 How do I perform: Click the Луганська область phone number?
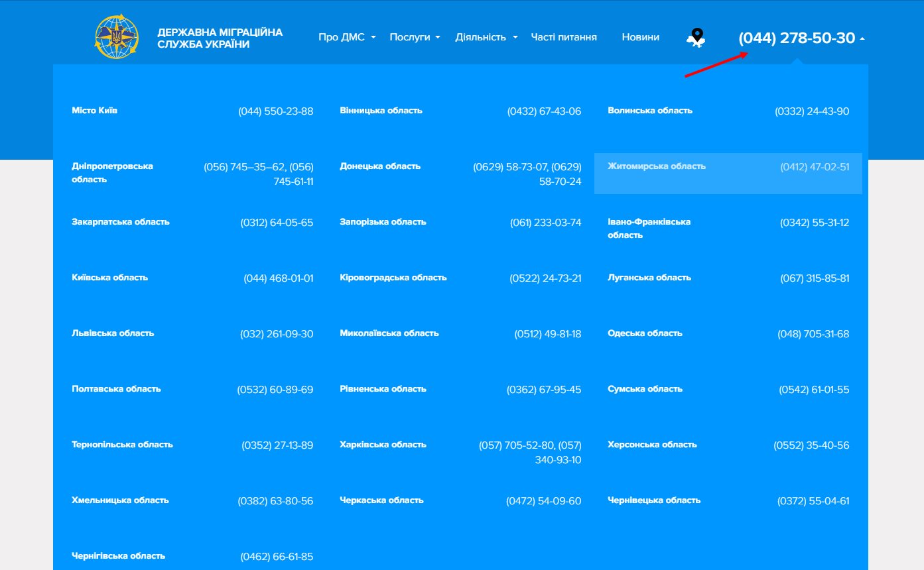pyautogui.click(x=814, y=278)
